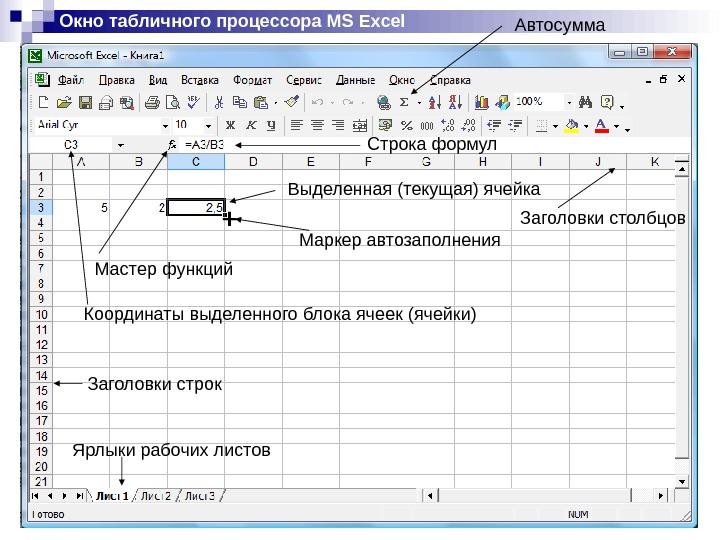Click the formula bar showing =A3/B3
Image resolution: width=720 pixels, height=540 pixels.
coord(434,145)
